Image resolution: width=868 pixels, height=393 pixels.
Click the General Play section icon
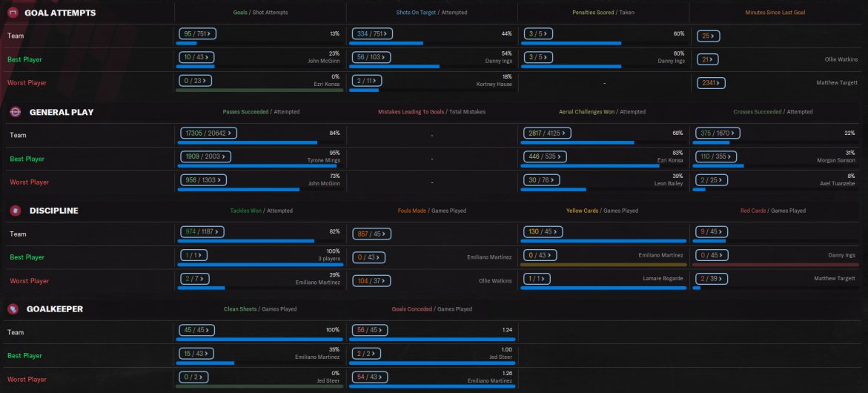pyautogui.click(x=16, y=112)
